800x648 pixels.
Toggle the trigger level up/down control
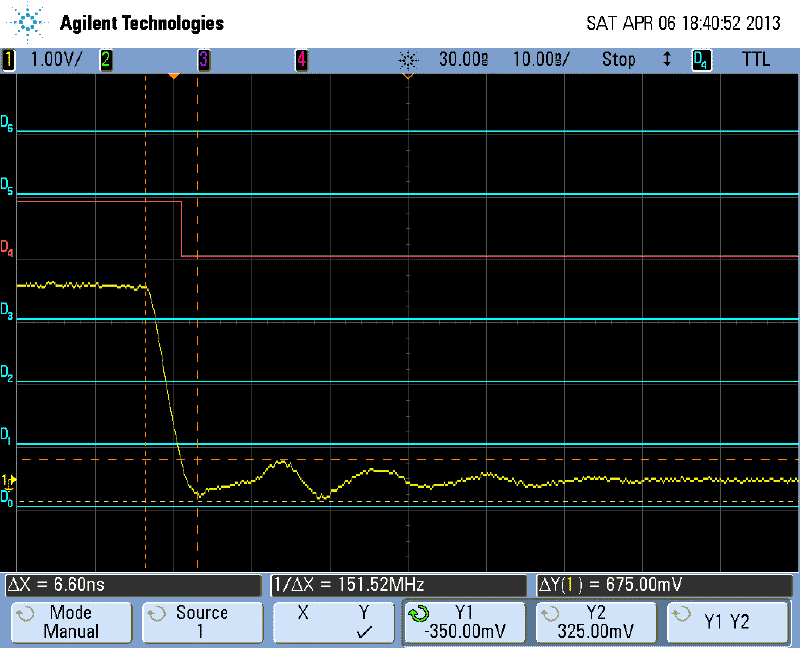coord(668,59)
